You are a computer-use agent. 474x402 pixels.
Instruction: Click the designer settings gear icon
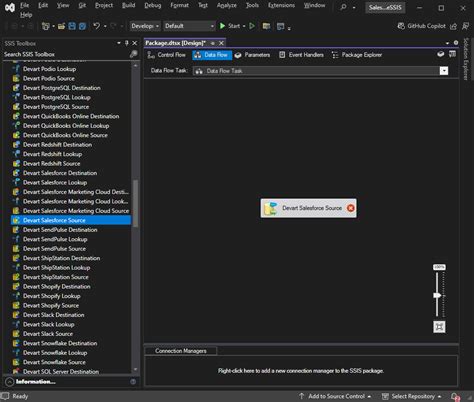(456, 43)
